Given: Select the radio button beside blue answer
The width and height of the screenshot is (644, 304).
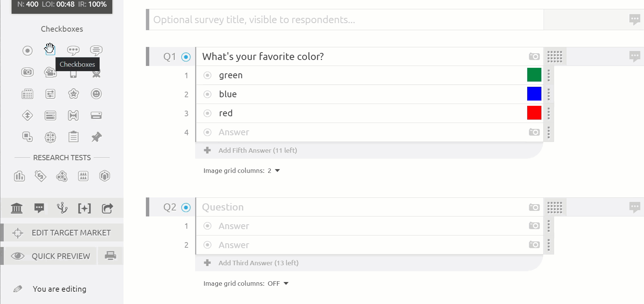Looking at the screenshot, I should click(x=207, y=94).
